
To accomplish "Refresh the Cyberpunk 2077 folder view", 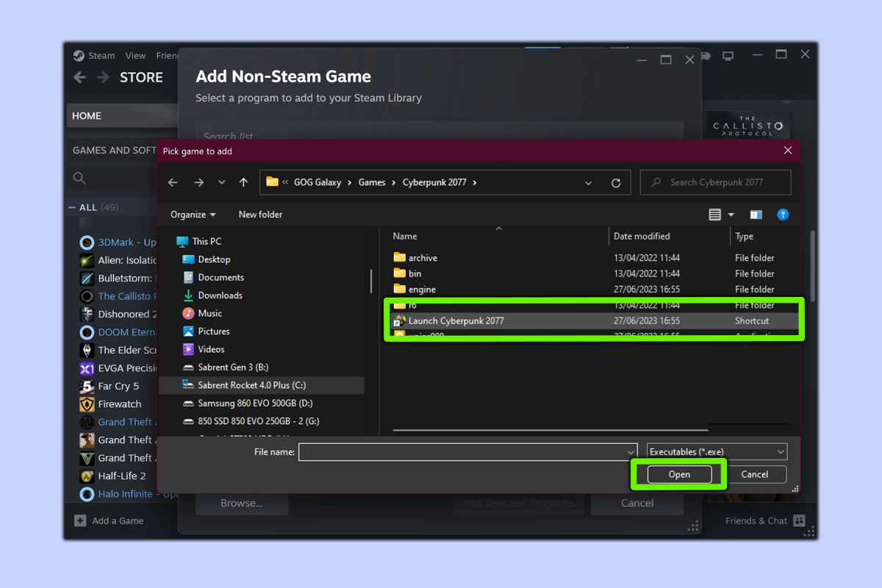I will [x=616, y=182].
